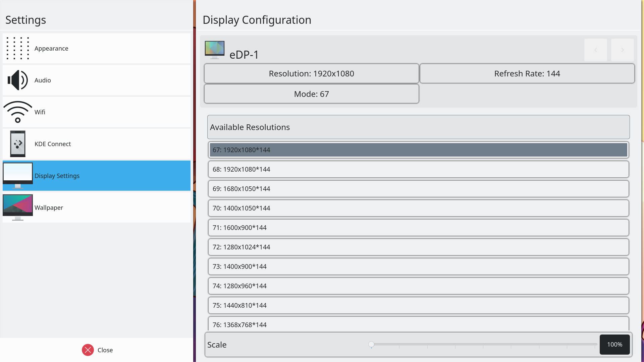Click the Appearance dotted grid icon
This screenshot has height=362, width=644.
point(18,48)
